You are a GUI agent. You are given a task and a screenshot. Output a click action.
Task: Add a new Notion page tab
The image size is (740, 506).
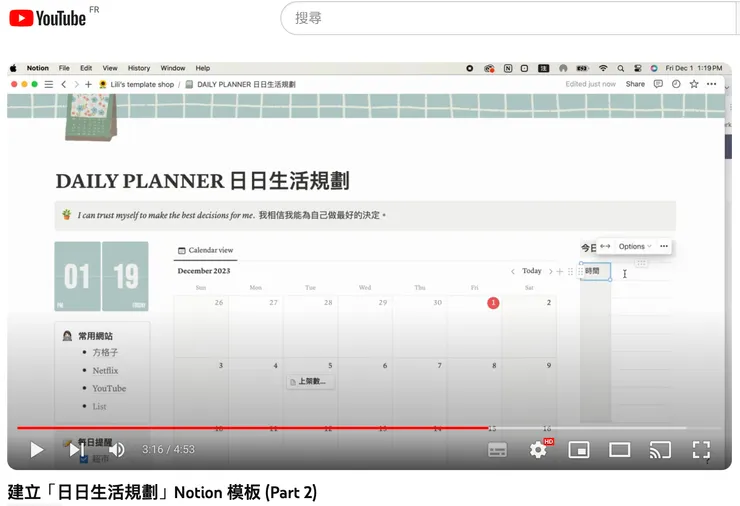click(88, 84)
